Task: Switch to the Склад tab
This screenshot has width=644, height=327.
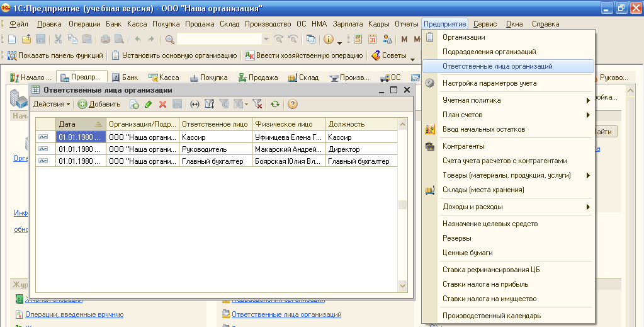Action: click(x=303, y=77)
